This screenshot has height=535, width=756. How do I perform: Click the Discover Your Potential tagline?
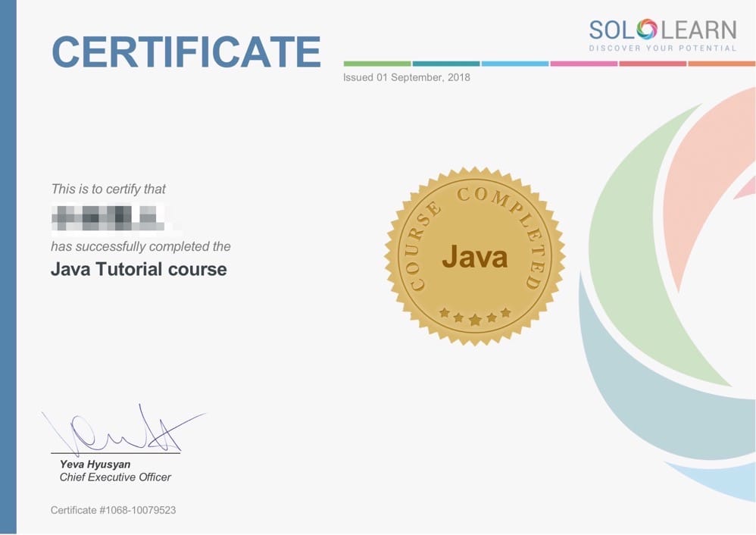coord(662,48)
